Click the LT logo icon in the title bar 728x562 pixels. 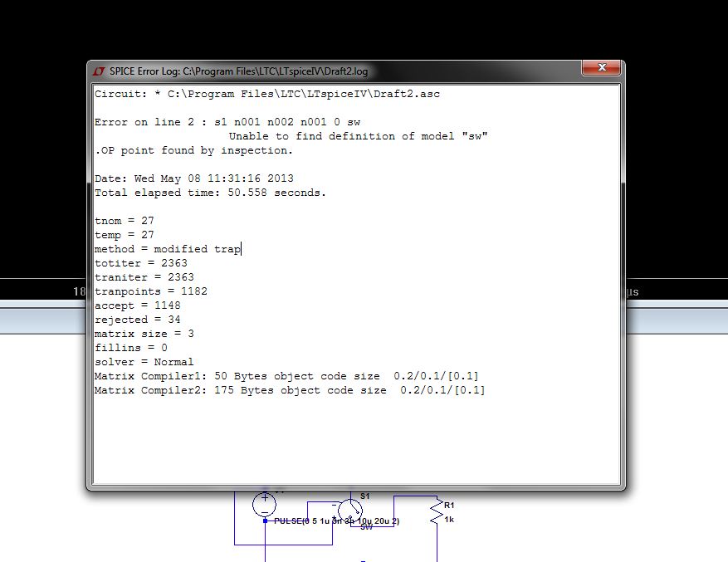[99, 71]
